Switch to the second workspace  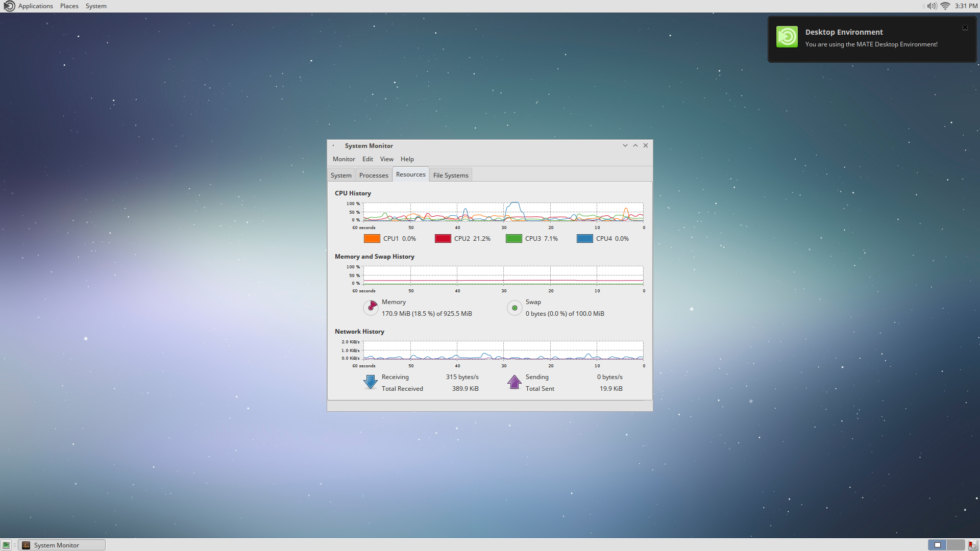pos(955,545)
